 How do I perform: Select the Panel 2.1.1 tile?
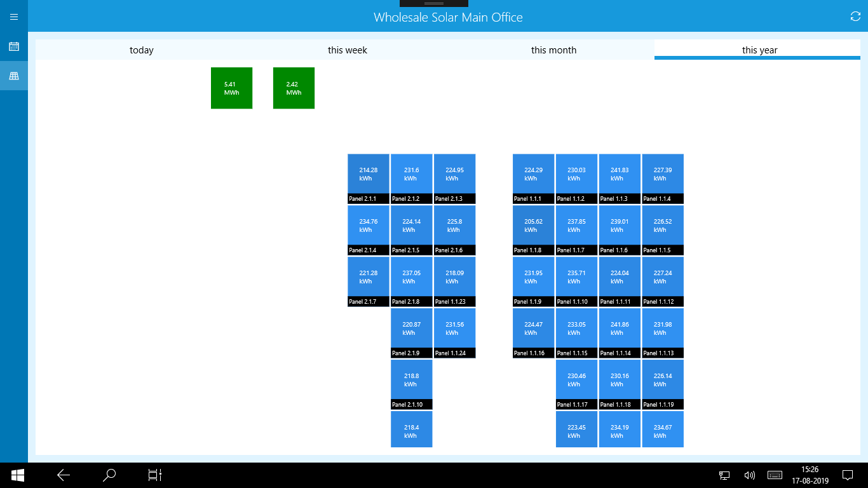tap(368, 177)
